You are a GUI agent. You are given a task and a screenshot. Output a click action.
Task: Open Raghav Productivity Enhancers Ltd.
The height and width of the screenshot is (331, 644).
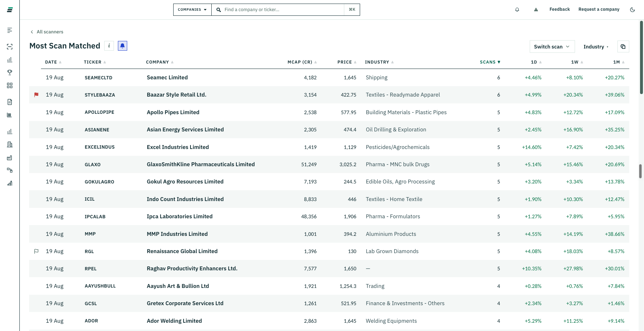(x=192, y=269)
